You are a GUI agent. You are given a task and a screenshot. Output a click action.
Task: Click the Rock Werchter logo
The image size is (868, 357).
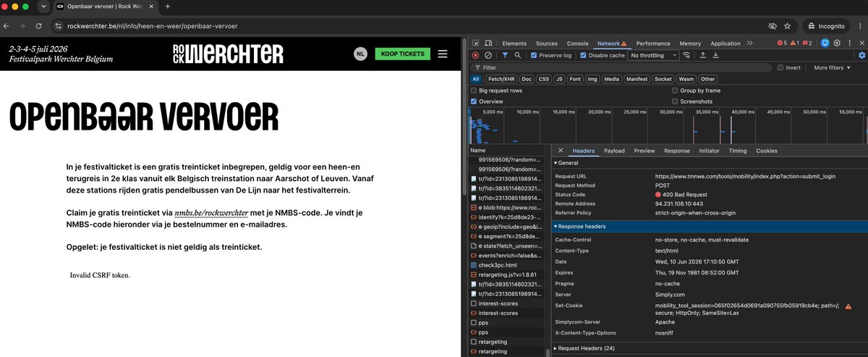(x=228, y=54)
